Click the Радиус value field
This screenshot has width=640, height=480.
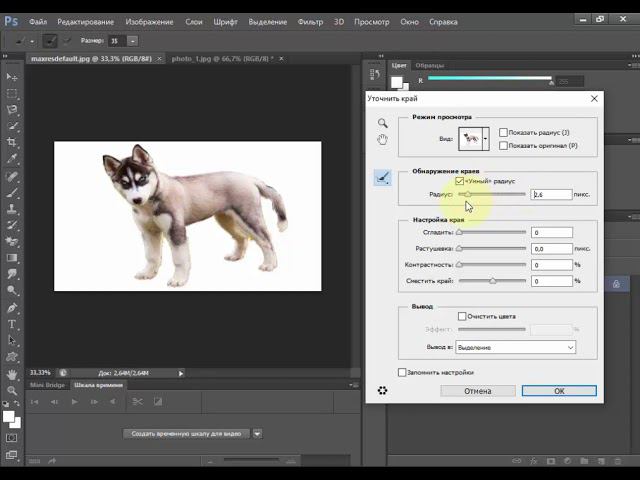coord(551,194)
